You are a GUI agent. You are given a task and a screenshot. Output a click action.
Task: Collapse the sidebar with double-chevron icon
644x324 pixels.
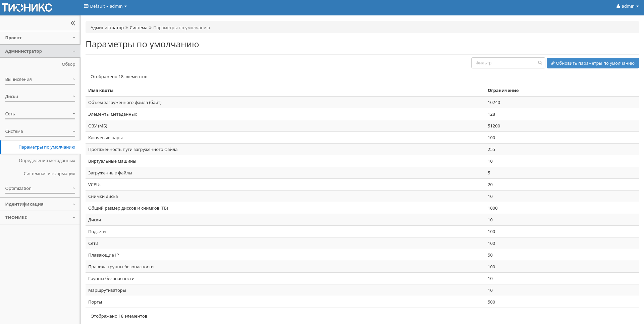73,23
